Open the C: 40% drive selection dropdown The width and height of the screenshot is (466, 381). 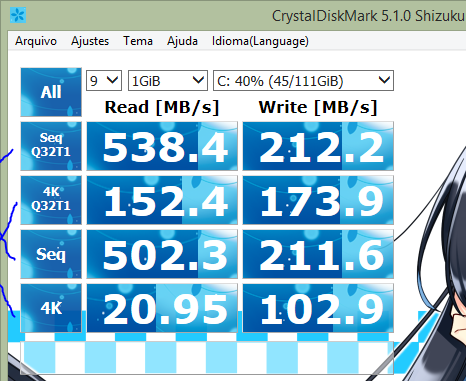[303, 80]
